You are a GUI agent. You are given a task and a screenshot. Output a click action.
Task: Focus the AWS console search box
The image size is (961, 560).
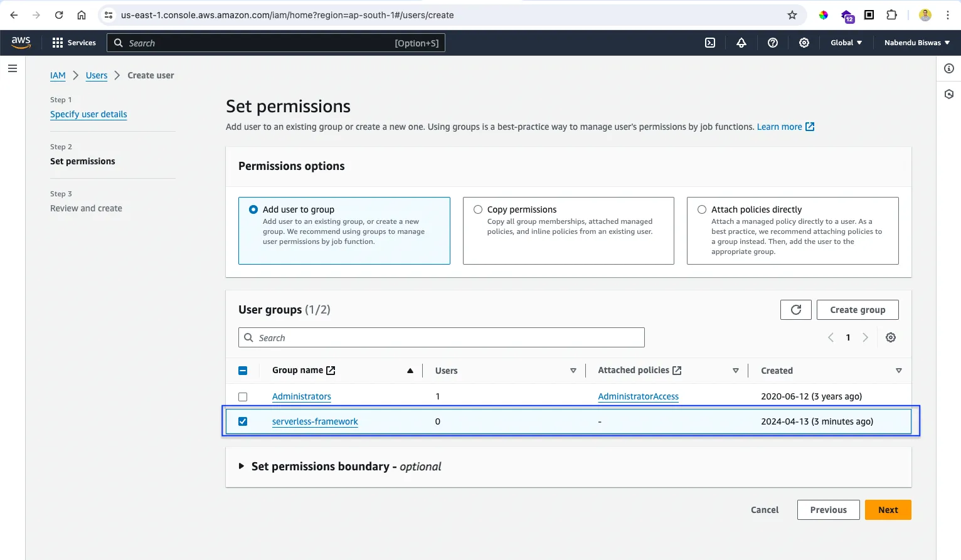pos(276,43)
